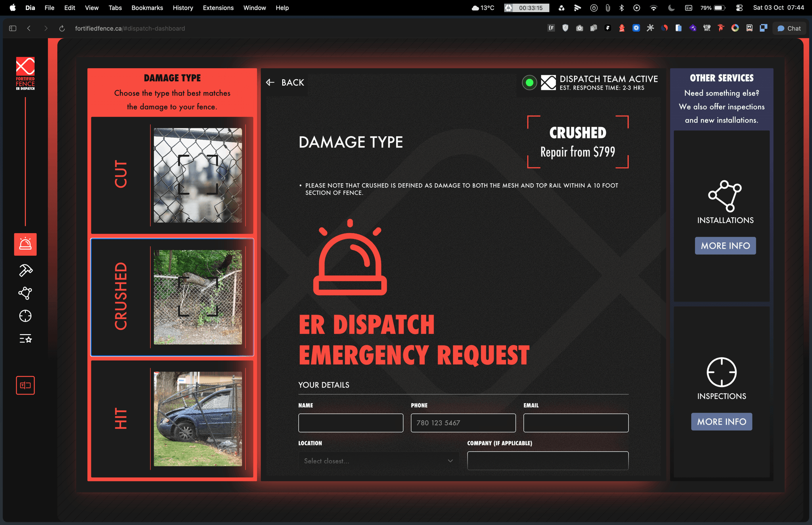Open the hammer repairs icon in sidebar

[25, 270]
